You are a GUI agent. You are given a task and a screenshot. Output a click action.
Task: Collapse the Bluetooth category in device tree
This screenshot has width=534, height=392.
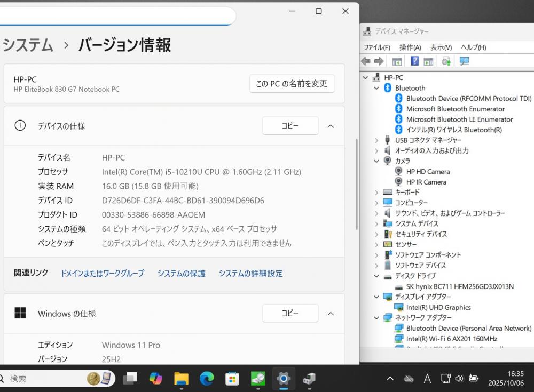pos(376,88)
